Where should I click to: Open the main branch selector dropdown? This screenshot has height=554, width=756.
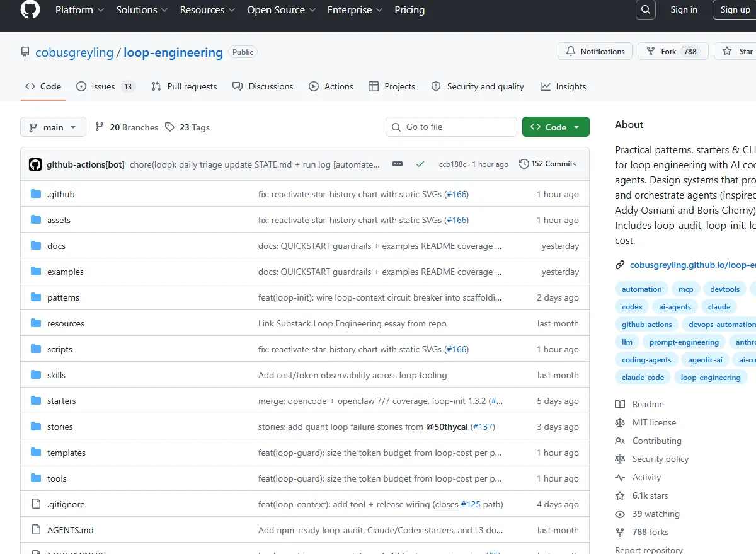click(53, 127)
